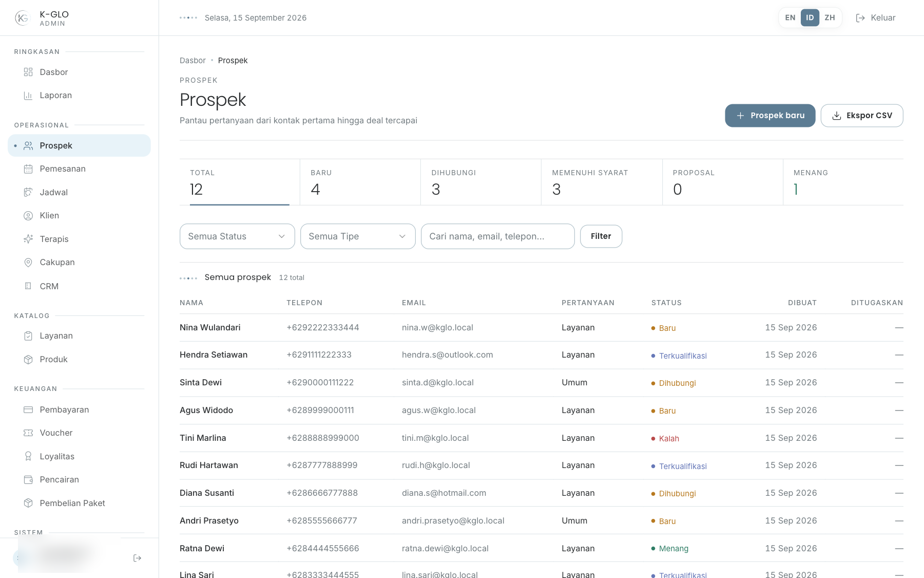Click the Filter button

coord(601,236)
